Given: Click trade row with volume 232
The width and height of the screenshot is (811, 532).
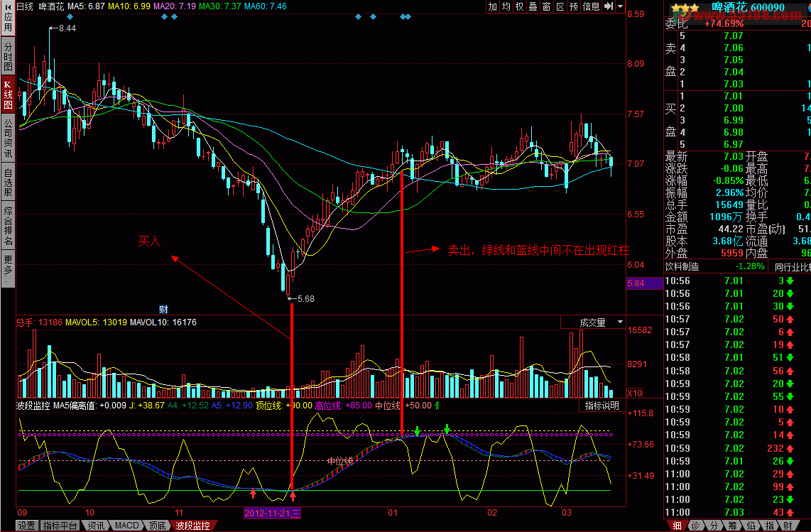Looking at the screenshot, I should pyautogui.click(x=737, y=448).
